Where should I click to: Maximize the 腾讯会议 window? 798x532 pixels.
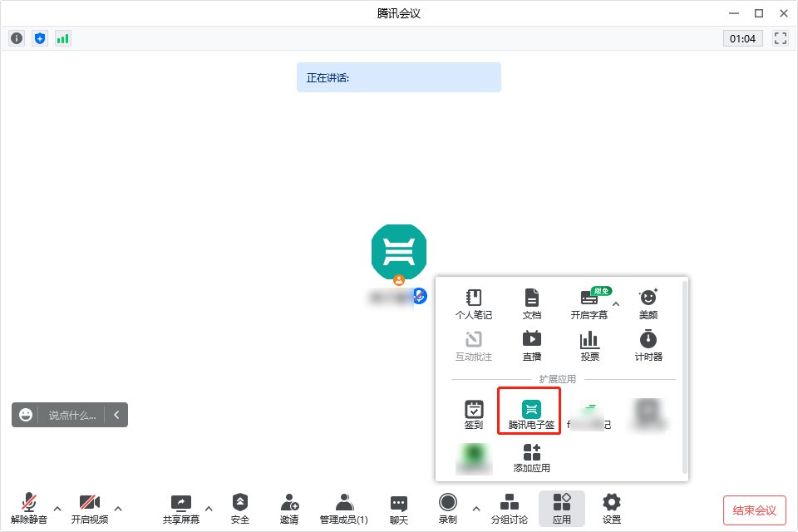[759, 14]
